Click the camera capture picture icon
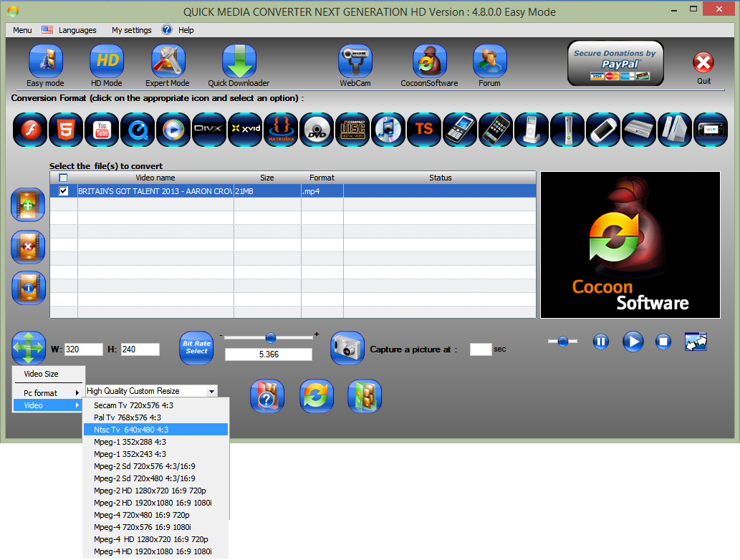The image size is (740, 560). 347,348
